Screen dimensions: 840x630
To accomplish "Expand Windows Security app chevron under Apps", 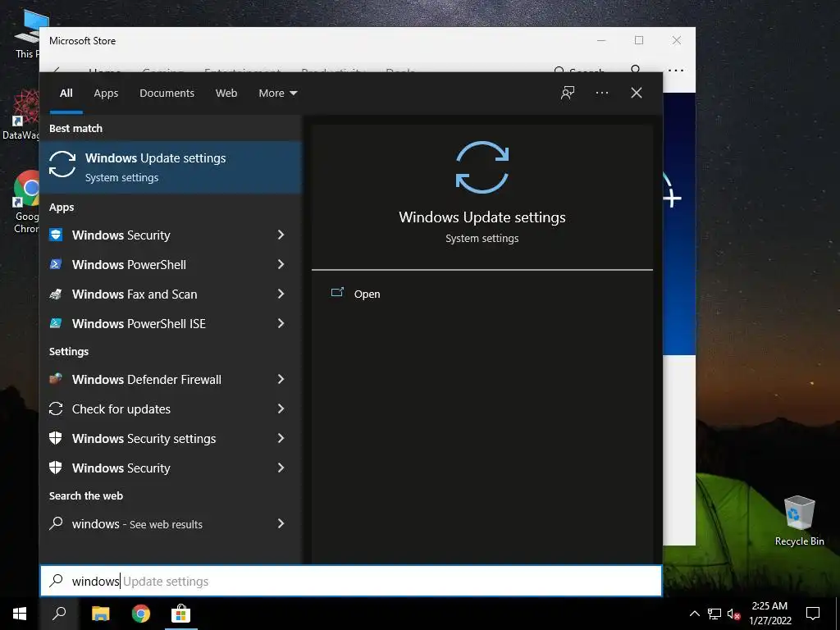I will coord(281,235).
